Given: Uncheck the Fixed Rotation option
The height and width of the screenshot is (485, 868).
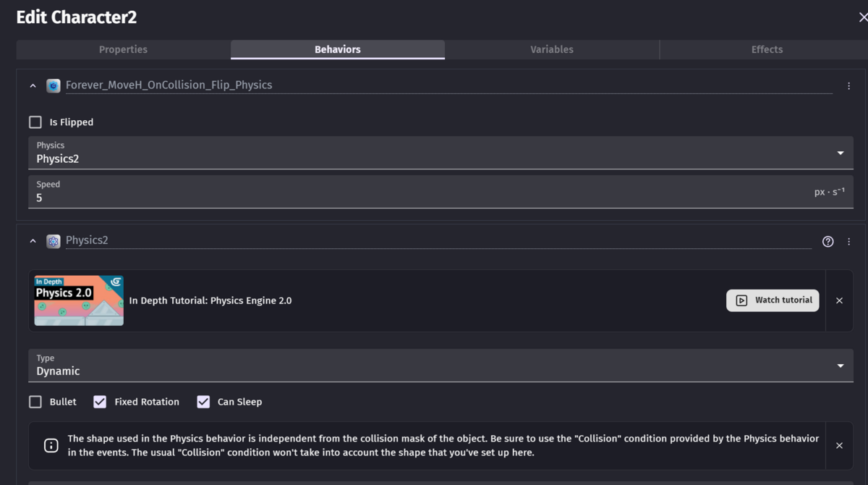Looking at the screenshot, I should click(100, 402).
